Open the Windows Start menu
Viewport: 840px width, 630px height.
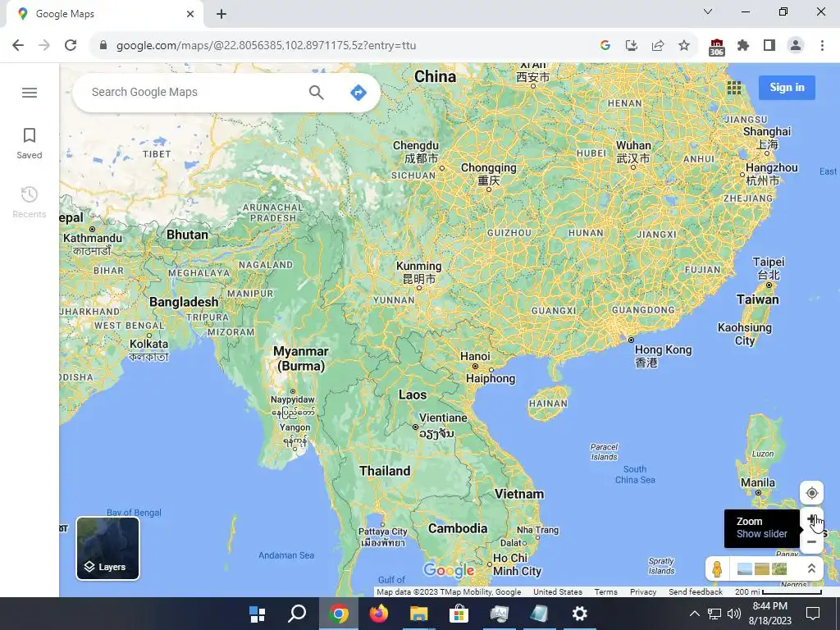click(257, 614)
